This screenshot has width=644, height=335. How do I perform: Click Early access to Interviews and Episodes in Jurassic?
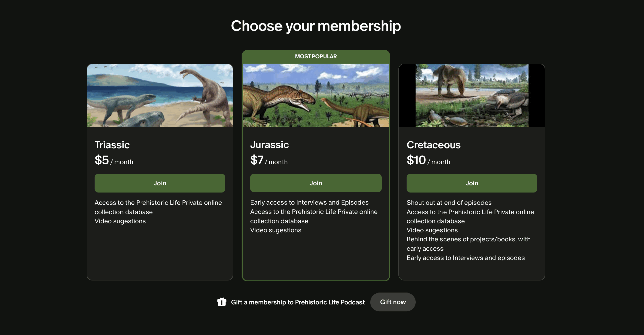coord(309,202)
